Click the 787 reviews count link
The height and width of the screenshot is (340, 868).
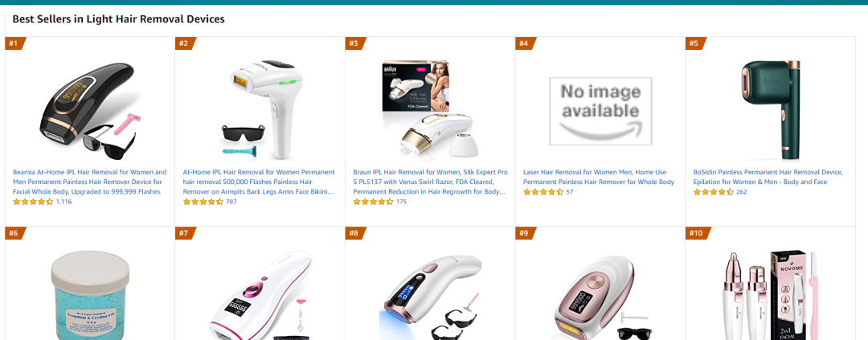[231, 202]
